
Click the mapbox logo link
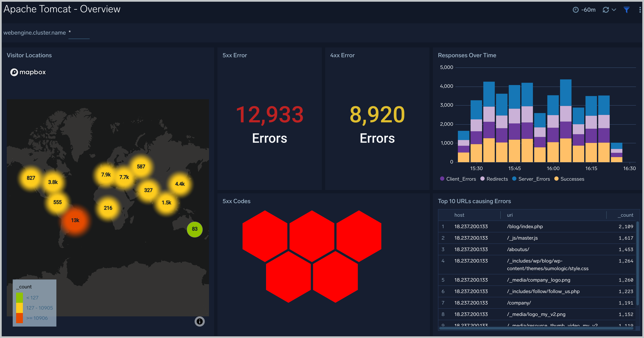(28, 72)
